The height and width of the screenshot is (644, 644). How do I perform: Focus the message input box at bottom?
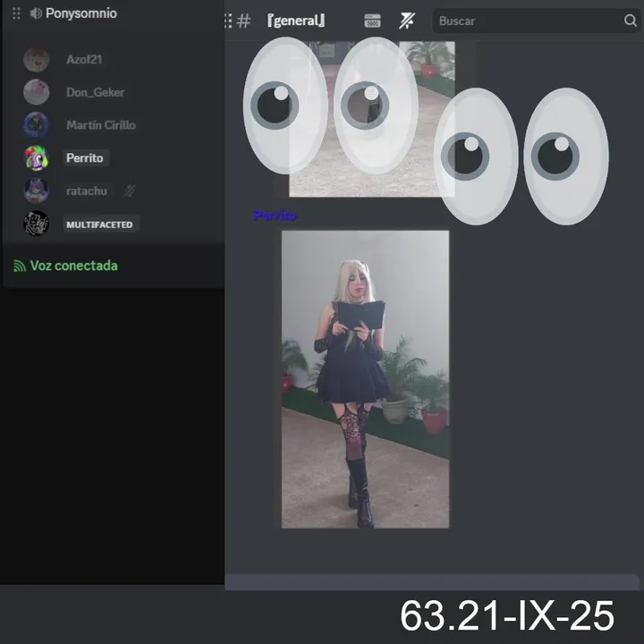432,582
